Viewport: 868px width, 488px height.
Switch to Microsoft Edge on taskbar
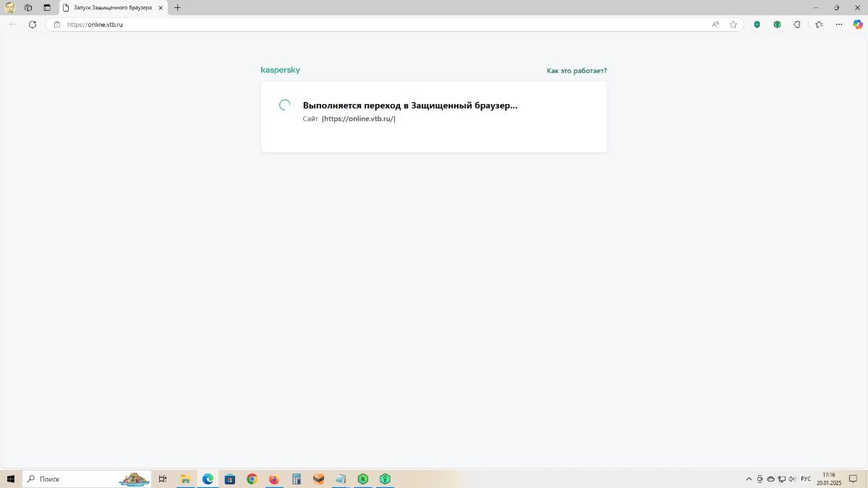tap(208, 479)
